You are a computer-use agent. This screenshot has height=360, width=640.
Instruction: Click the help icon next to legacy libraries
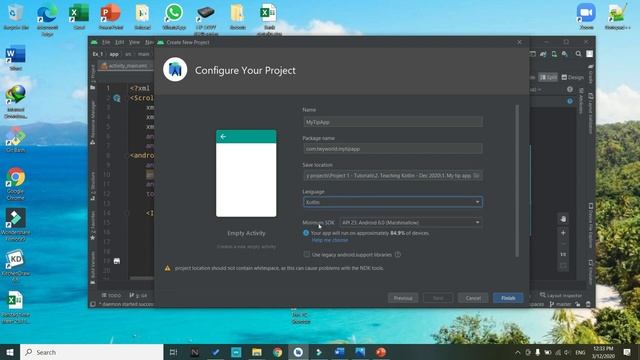coord(398,254)
